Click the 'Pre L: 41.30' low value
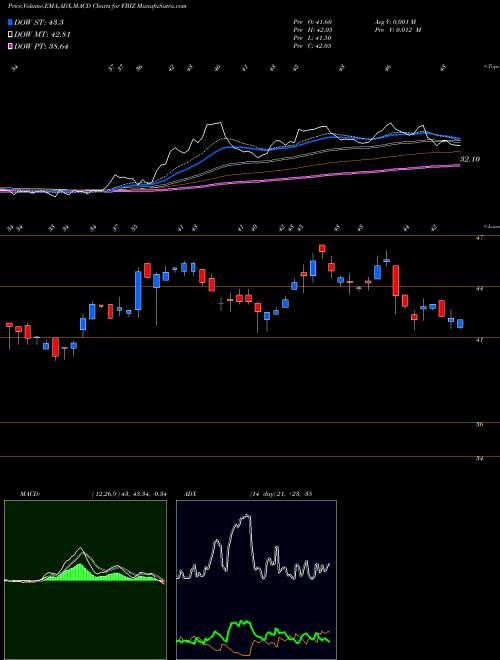 313,37
